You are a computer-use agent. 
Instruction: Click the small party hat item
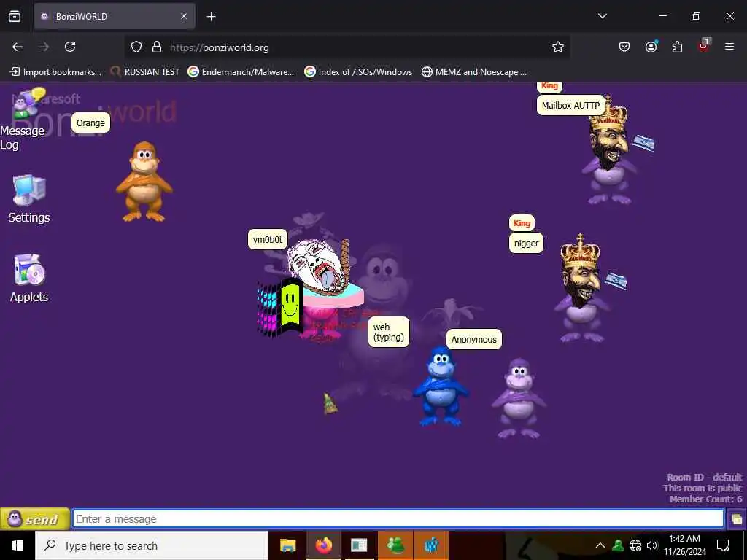pos(330,404)
